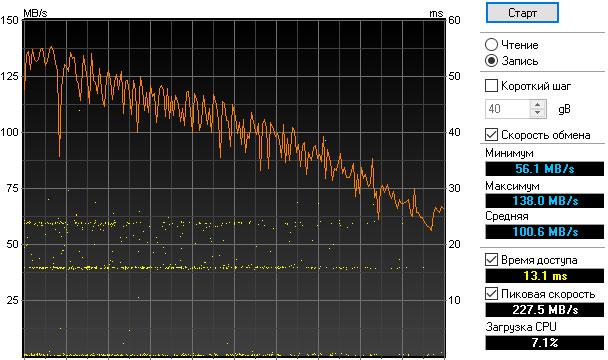Click the peak speed readout 227.5 MB/s
The image size is (608, 360).
click(544, 310)
